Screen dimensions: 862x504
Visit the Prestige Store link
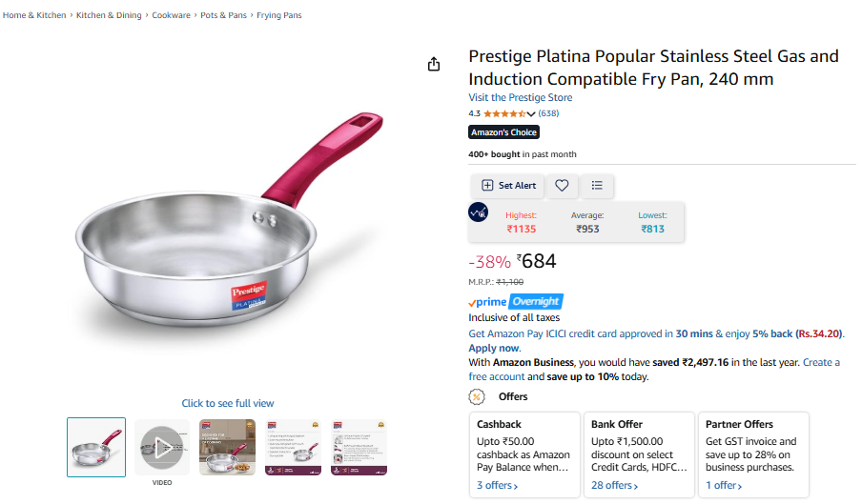(x=521, y=97)
